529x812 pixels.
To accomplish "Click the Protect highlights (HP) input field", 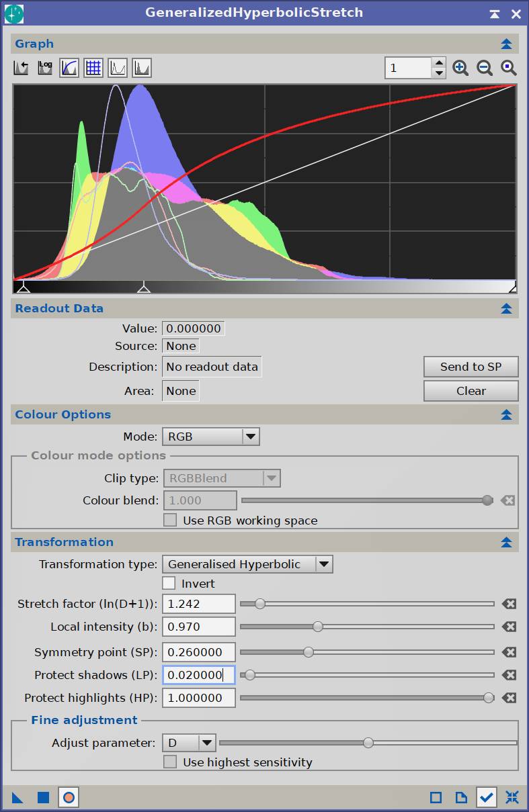I will [x=199, y=698].
